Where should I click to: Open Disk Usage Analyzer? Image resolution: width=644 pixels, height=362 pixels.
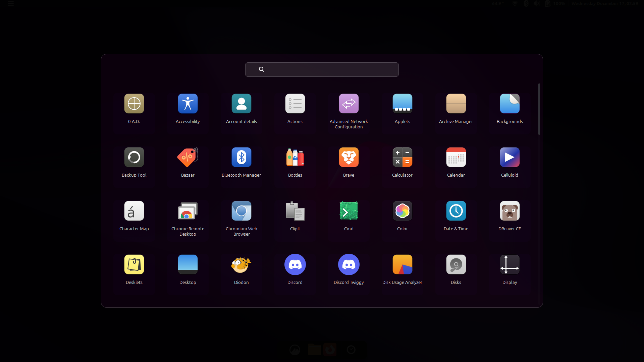pyautogui.click(x=402, y=265)
